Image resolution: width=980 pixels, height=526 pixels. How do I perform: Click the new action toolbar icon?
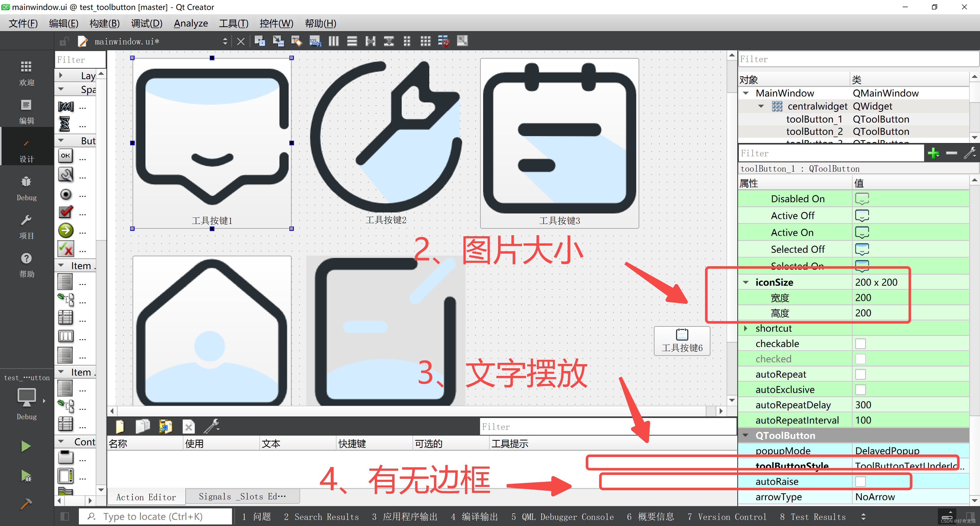[x=119, y=426]
